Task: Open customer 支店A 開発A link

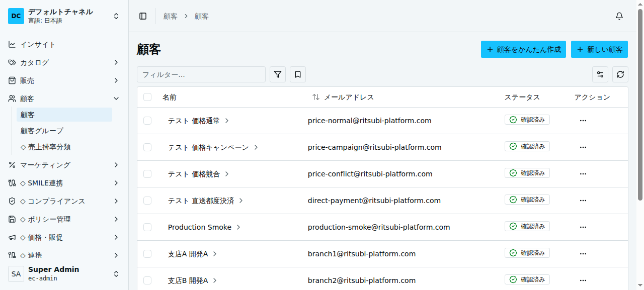Action: (x=193, y=254)
